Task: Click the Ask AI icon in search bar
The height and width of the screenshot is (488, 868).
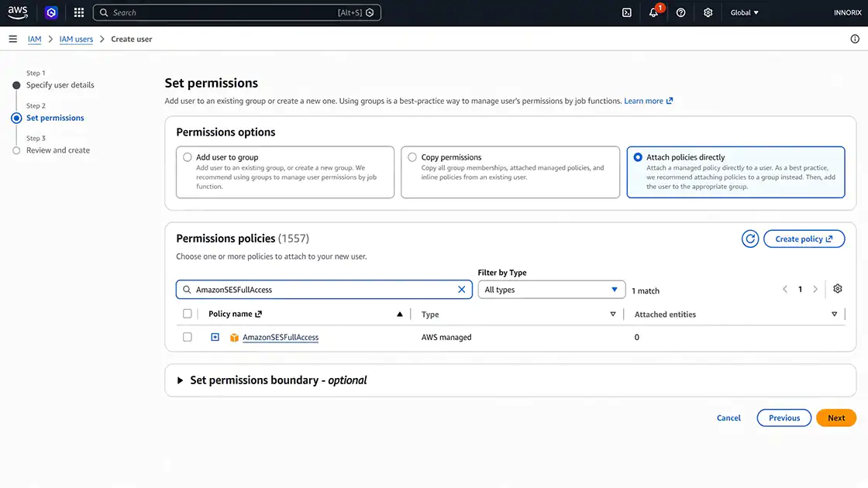Action: click(x=370, y=12)
